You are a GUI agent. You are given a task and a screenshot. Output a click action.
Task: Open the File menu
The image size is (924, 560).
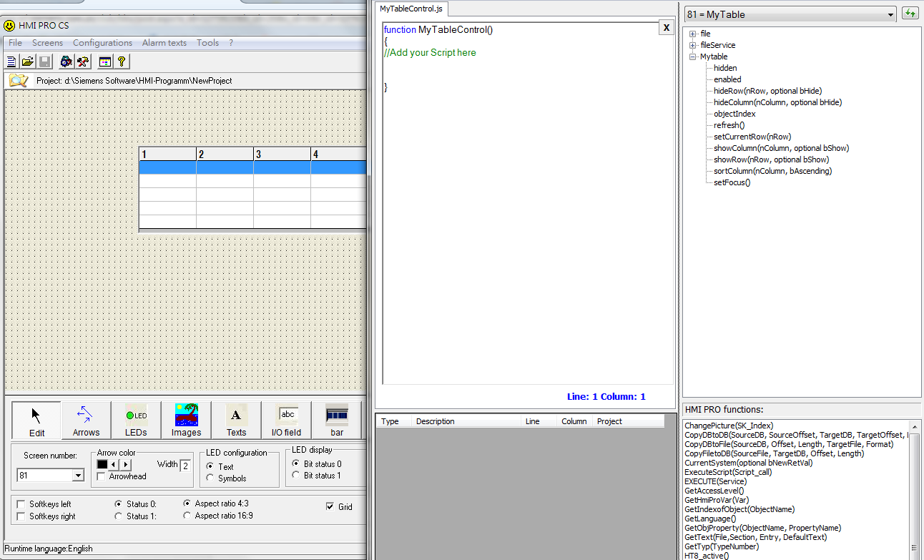pos(15,43)
